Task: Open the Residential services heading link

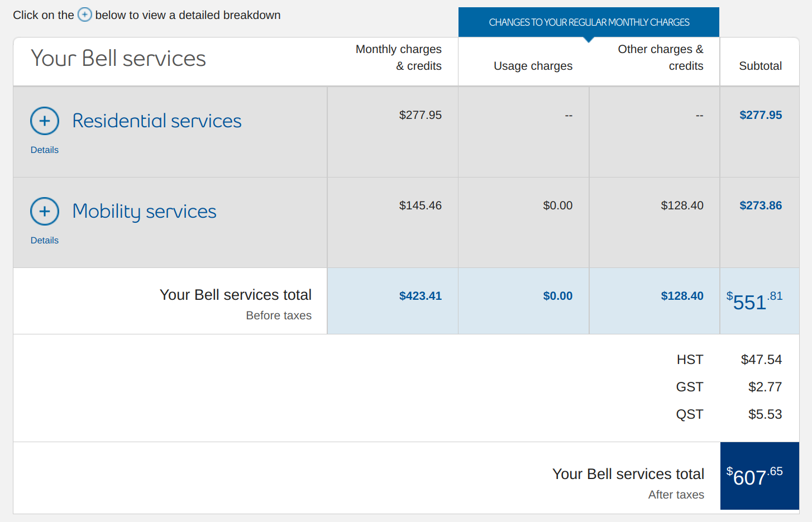Action: click(157, 121)
